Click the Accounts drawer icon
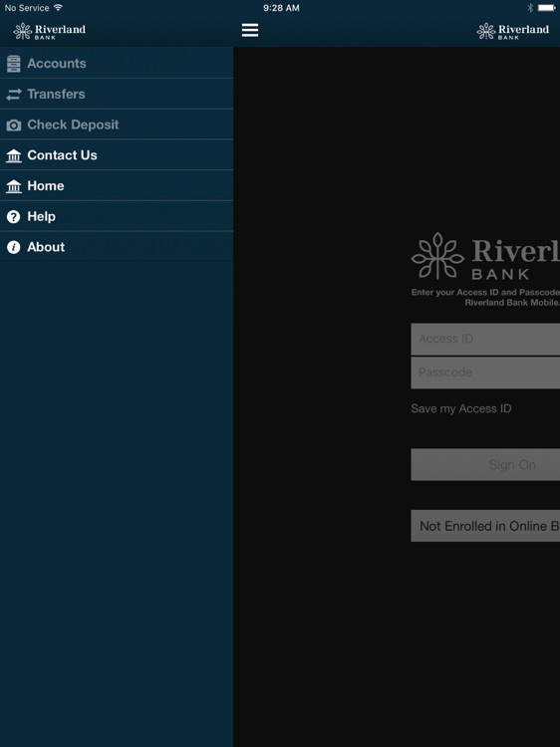The height and width of the screenshot is (747, 560). (14, 64)
